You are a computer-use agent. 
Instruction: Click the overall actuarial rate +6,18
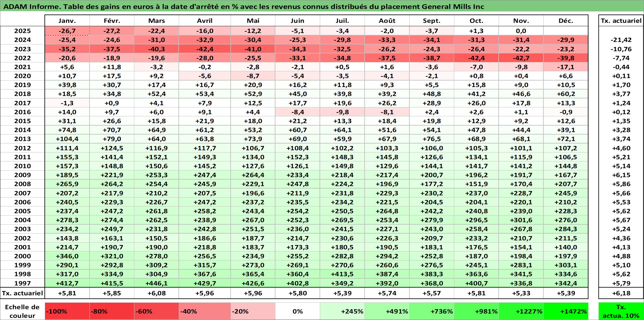click(621, 293)
